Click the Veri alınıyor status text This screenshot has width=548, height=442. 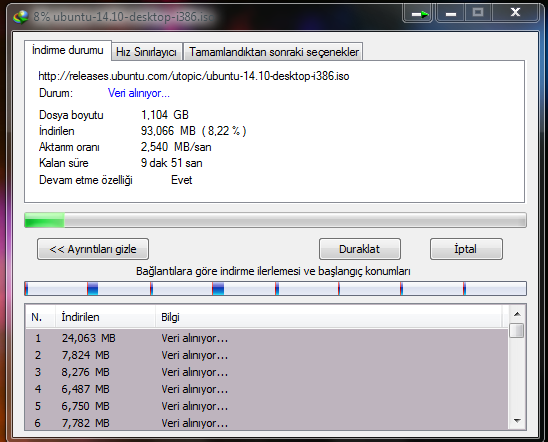tap(139, 93)
